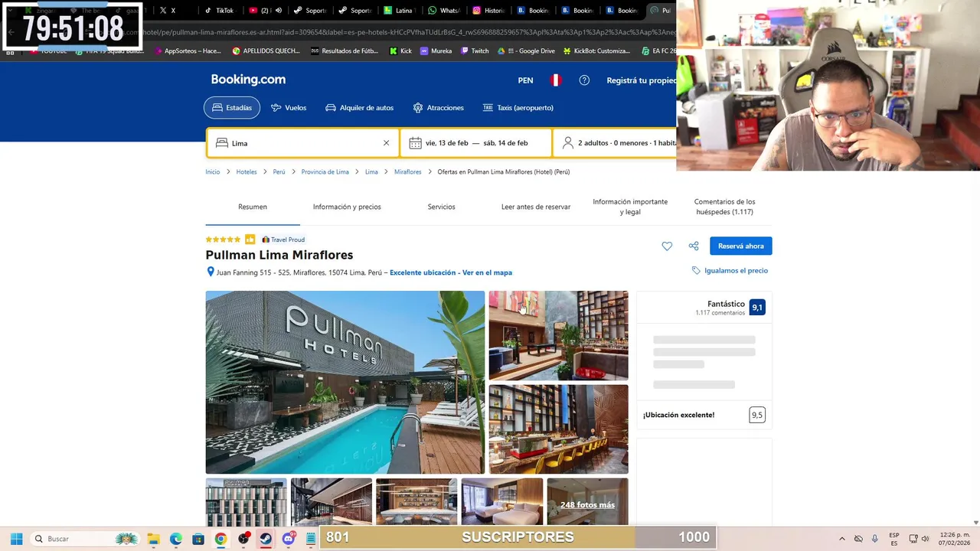Screen dimensions: 980x551
Task: Click the Booking.com logo
Action: tap(248, 80)
